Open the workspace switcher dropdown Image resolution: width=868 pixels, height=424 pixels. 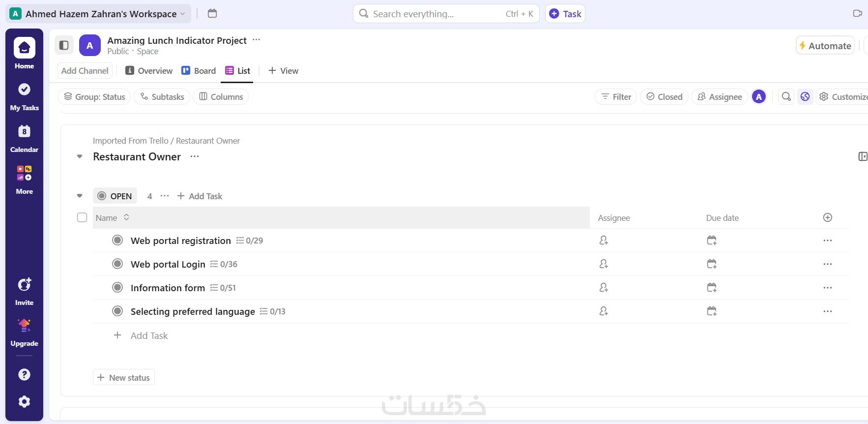[x=98, y=14]
